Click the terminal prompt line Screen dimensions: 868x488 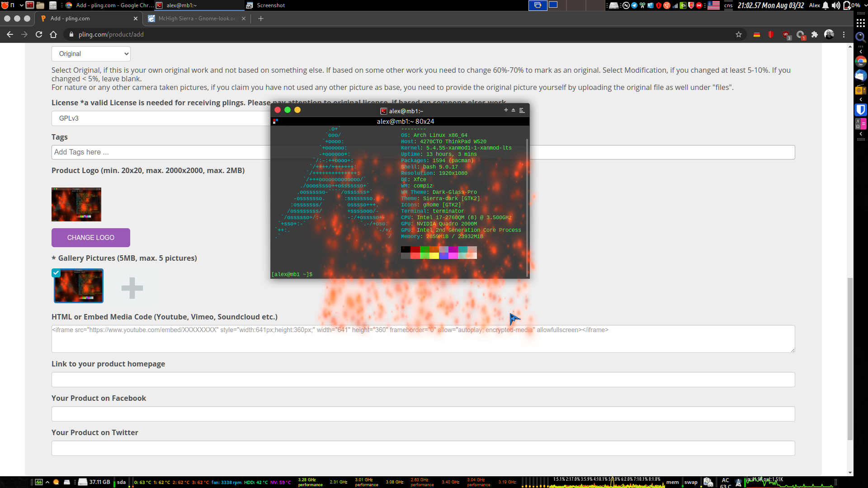pyautogui.click(x=292, y=274)
